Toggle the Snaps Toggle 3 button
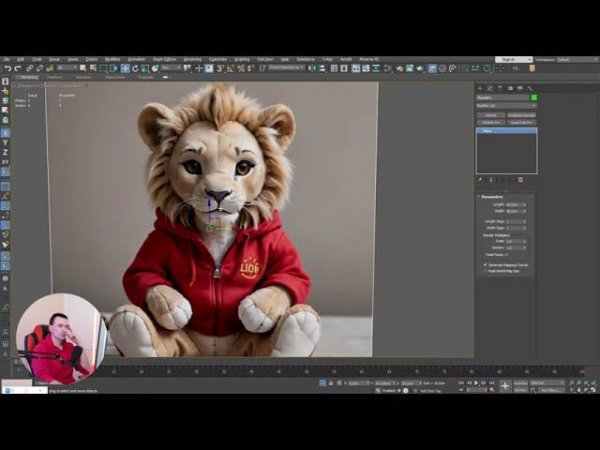This screenshot has height=450, width=600. (x=220, y=68)
